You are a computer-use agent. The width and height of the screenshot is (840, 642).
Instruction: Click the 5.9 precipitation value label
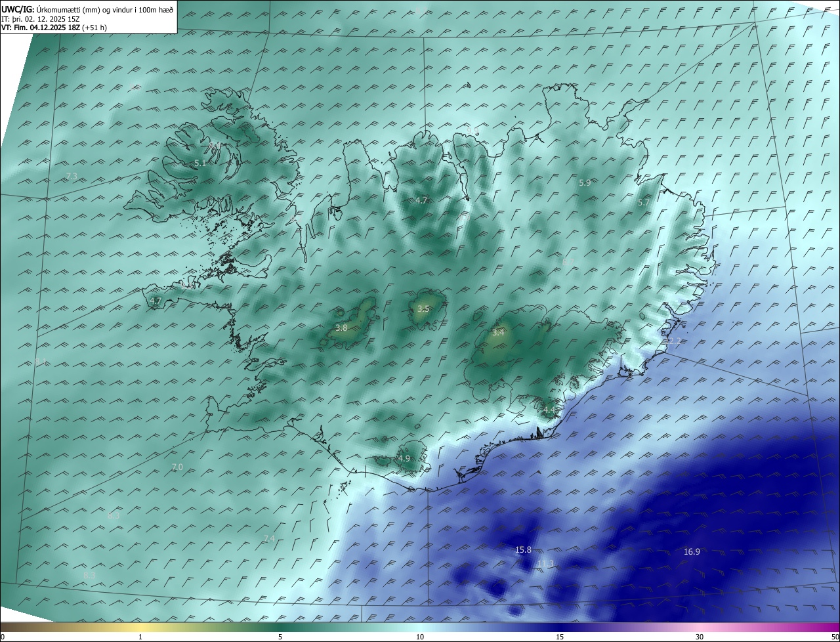585,182
